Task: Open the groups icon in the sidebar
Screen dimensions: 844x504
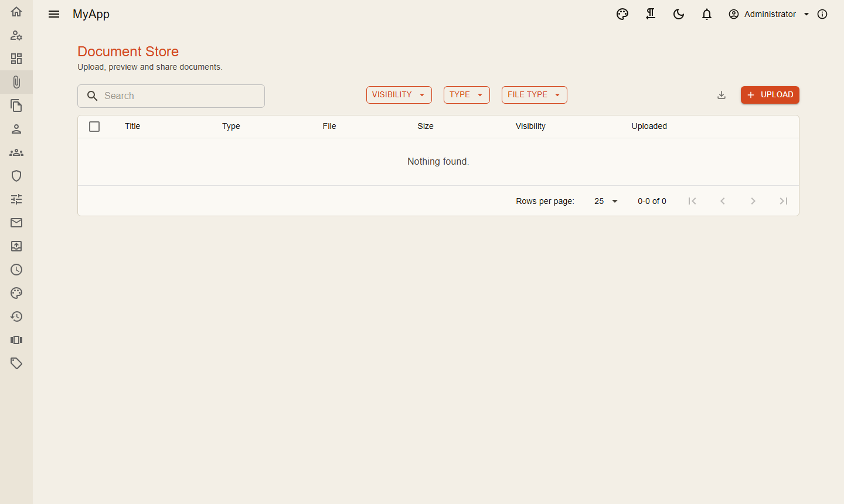Action: [x=16, y=152]
